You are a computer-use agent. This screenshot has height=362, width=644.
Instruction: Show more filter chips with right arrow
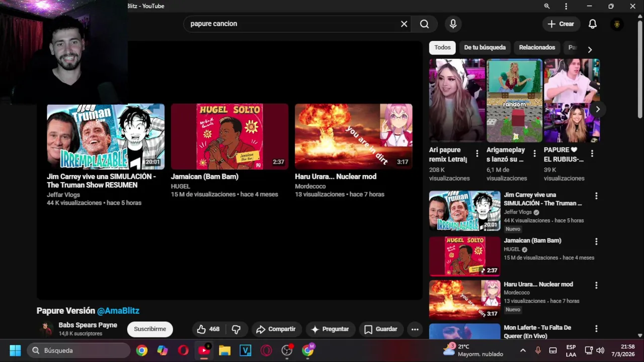(590, 49)
